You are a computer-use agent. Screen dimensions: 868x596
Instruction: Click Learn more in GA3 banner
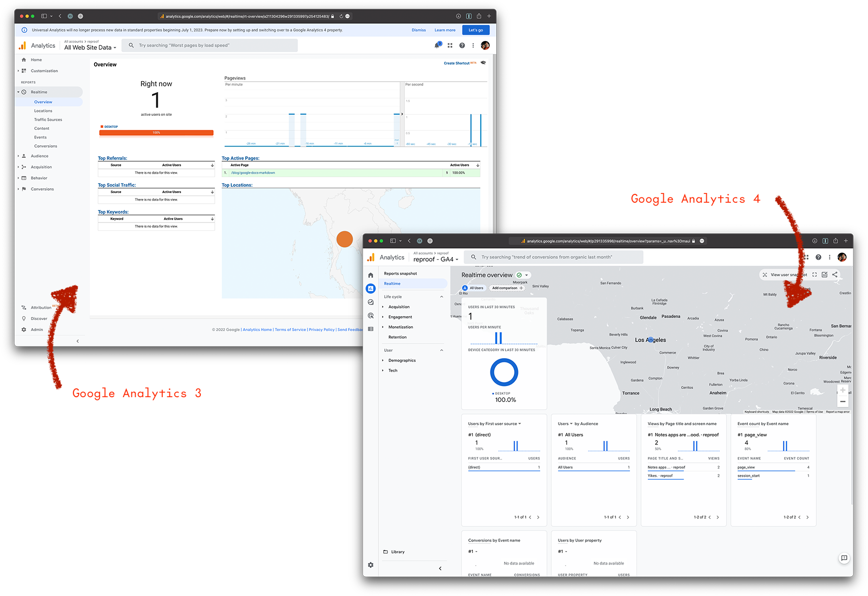tap(445, 30)
